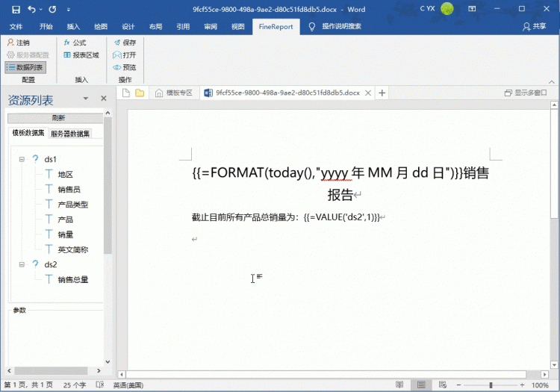Screen dimensions: 560x392
Task: Collapse the ds2 tree node
Action: point(22,264)
